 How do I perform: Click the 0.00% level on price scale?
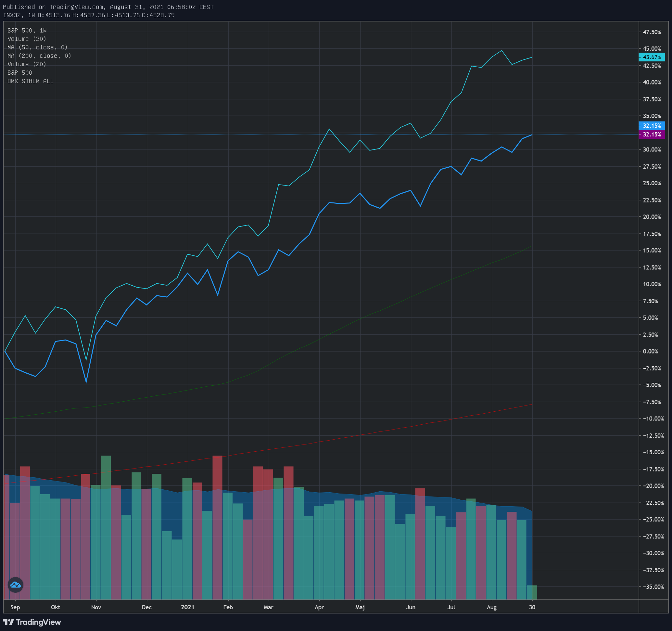coord(650,351)
